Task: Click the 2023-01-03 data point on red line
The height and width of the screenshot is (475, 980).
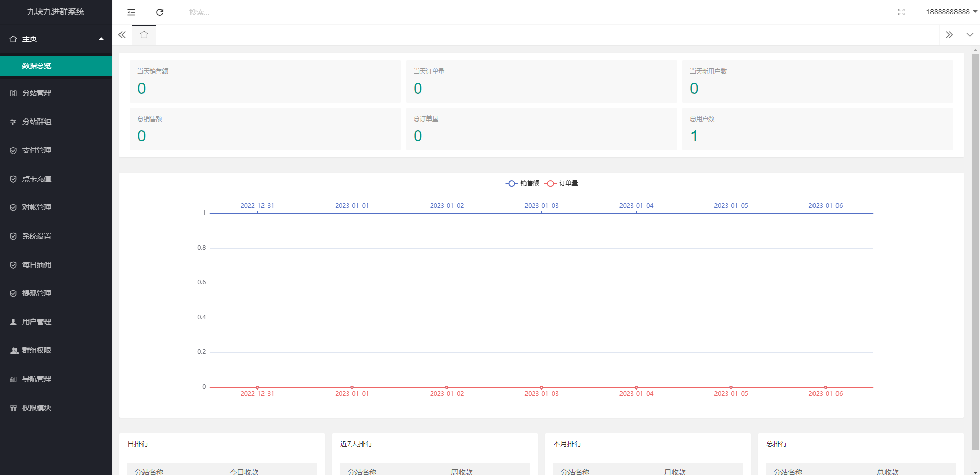Action: [541, 387]
